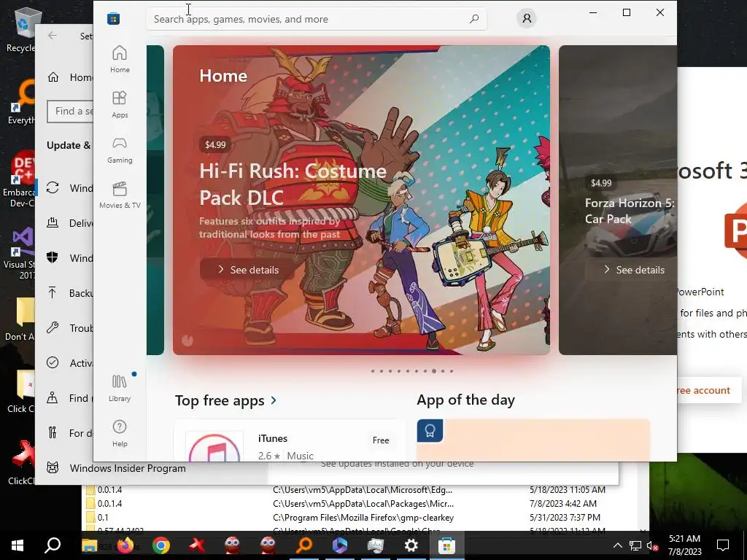This screenshot has width=747, height=560.
Task: Click the Troubleshoot wrench icon in Settings
Action: coord(53,327)
